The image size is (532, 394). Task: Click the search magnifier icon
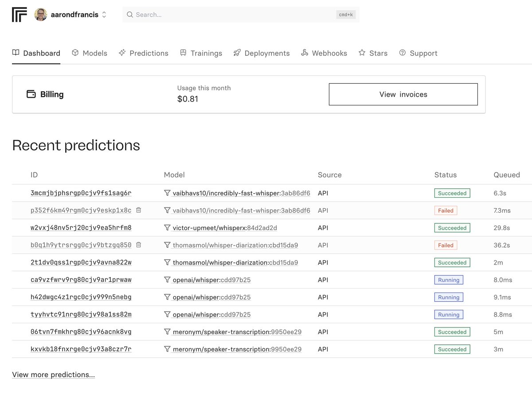[130, 15]
